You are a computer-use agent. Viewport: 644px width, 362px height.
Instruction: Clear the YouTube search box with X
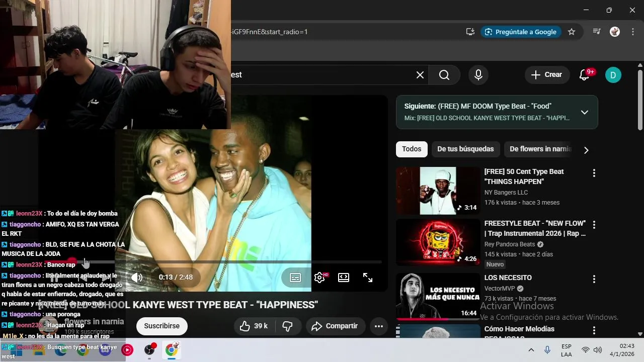[x=420, y=75]
